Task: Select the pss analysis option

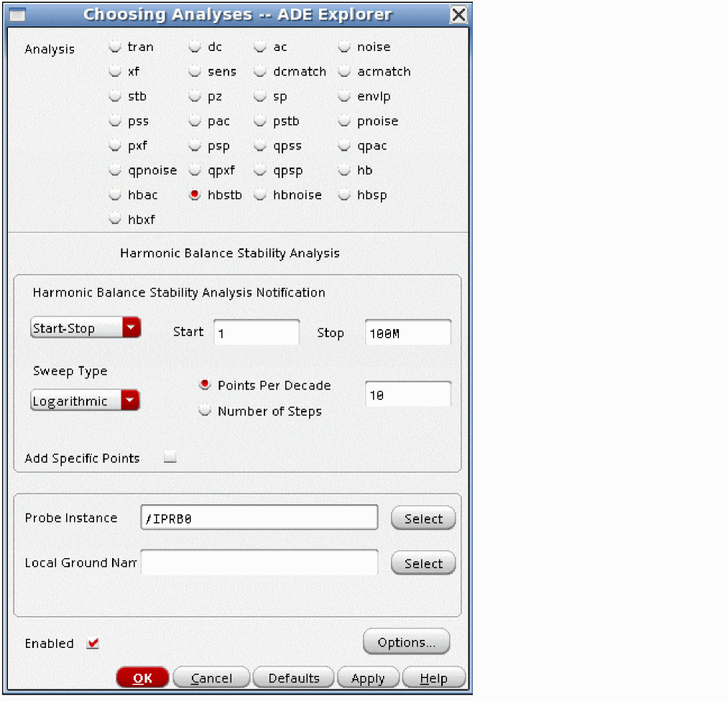Action: click(115, 121)
